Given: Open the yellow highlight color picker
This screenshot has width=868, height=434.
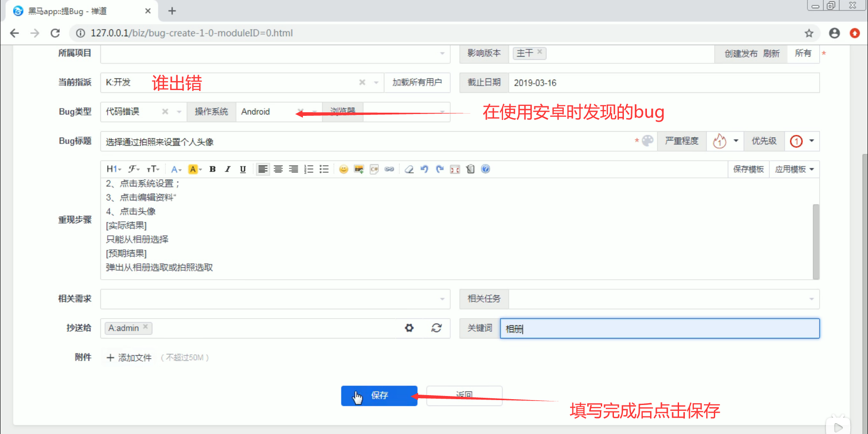Looking at the screenshot, I should [194, 169].
